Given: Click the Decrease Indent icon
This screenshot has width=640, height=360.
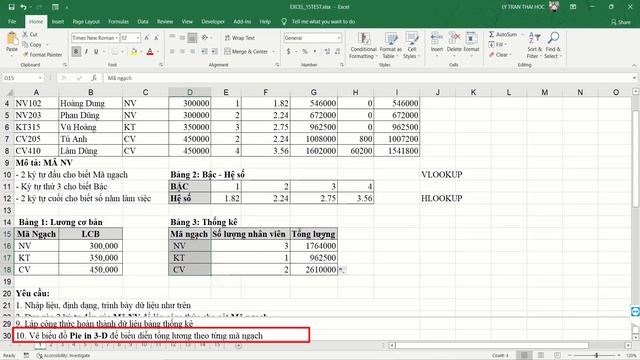Looking at the screenshot, I should 204,52.
